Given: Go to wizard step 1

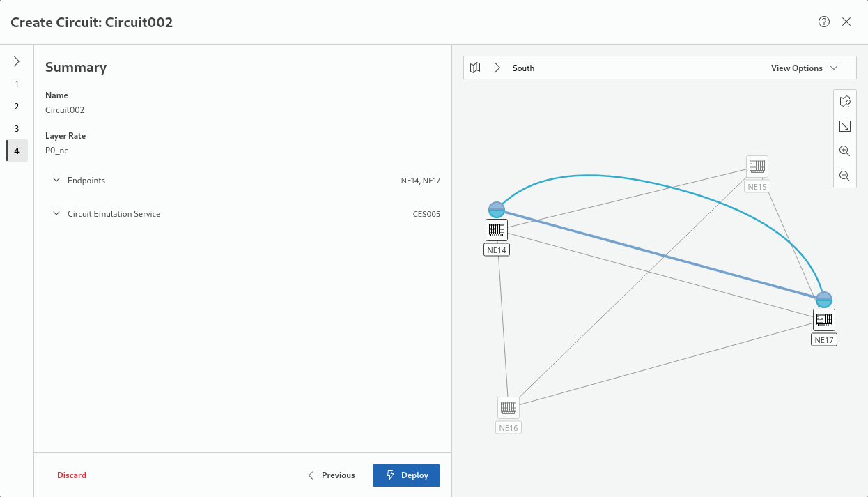Looking at the screenshot, I should coord(17,84).
